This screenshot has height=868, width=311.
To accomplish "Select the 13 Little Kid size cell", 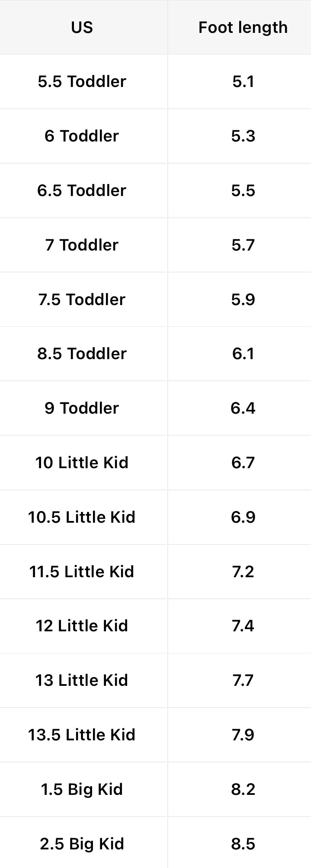I will [x=82, y=680].
